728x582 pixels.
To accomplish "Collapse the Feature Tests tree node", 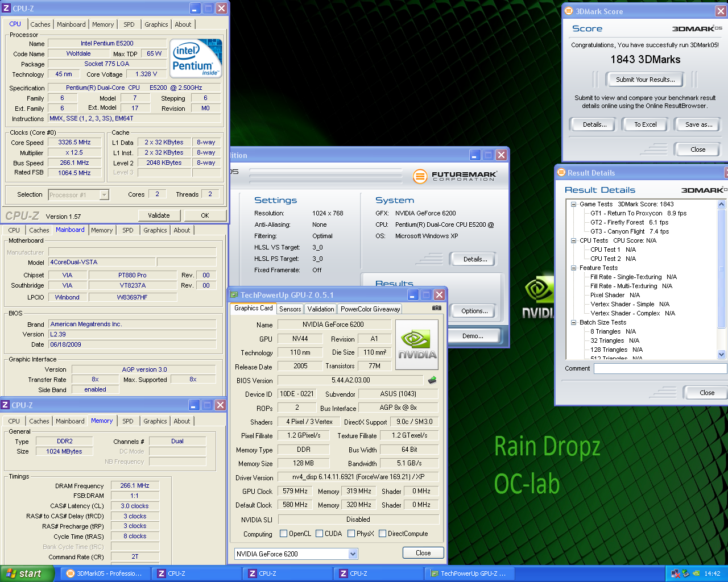I will pyautogui.click(x=574, y=268).
